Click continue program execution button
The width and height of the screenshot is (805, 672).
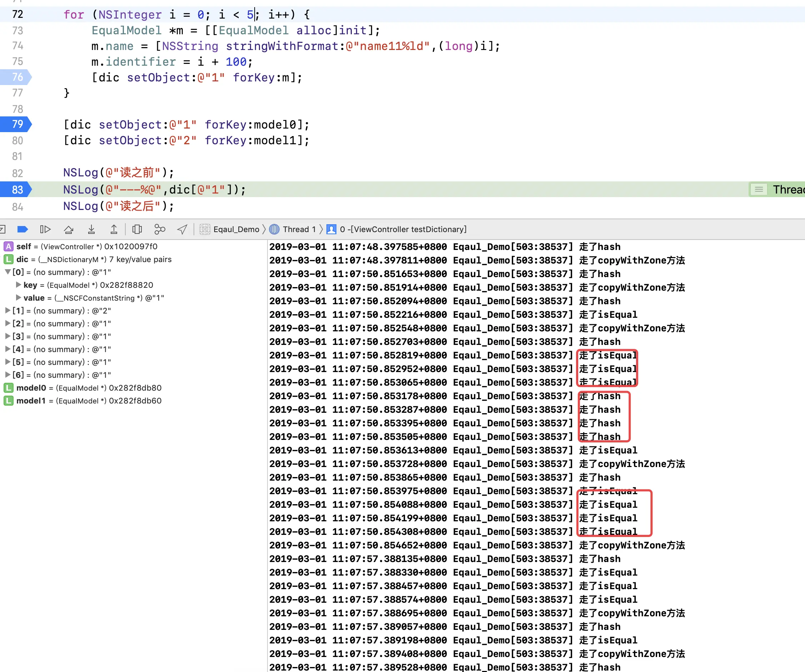point(45,229)
